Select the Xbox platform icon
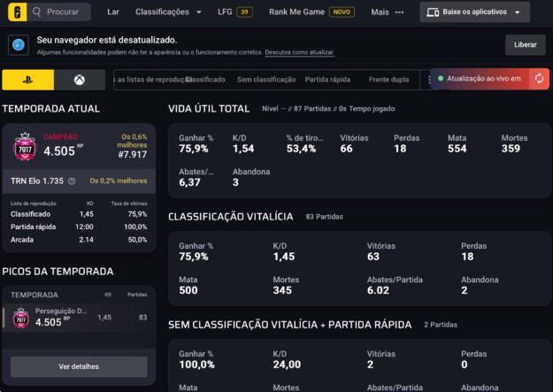Screen dimensions: 553x392 (x=80, y=80)
